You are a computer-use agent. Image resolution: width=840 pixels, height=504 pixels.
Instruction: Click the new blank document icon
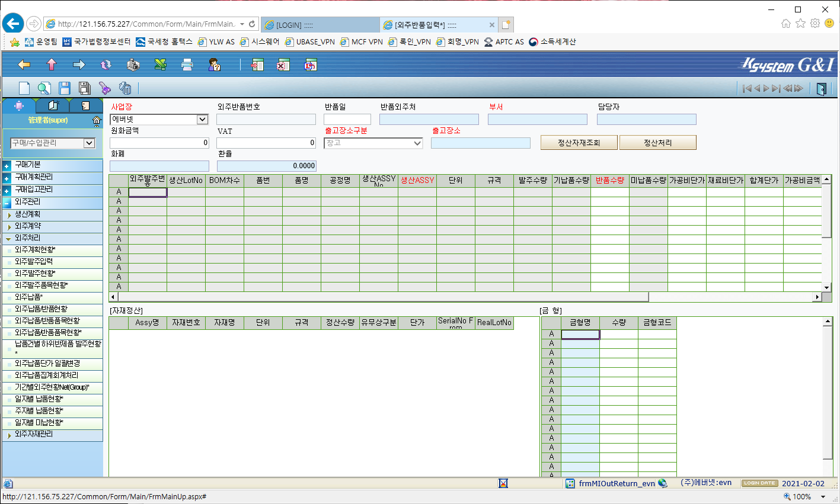24,88
